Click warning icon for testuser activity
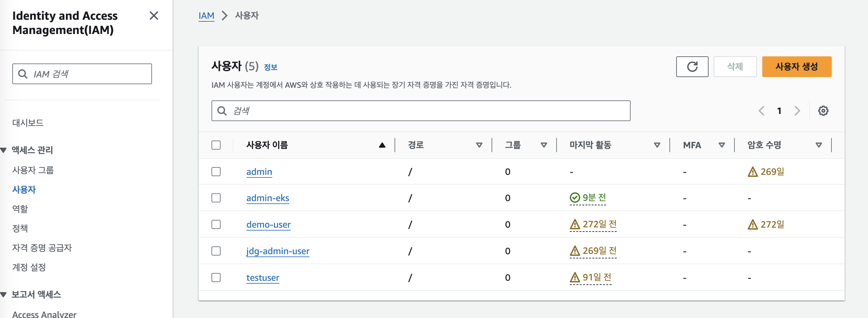This screenshot has height=318, width=868. (x=574, y=278)
